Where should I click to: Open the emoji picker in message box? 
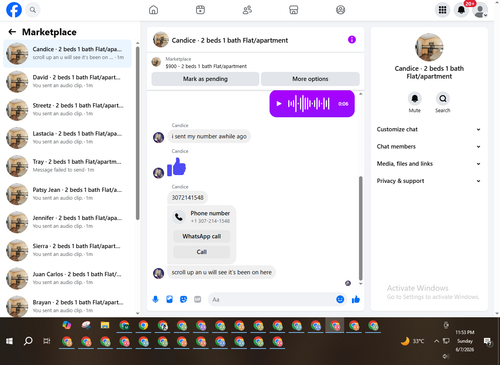click(340, 299)
